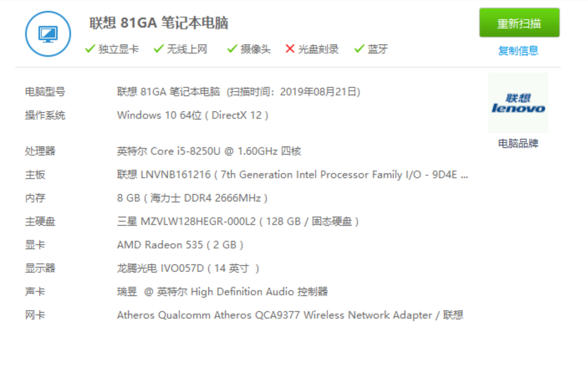
Task: Click the 操作系统 Windows 10 64位 line
Action: point(193,115)
